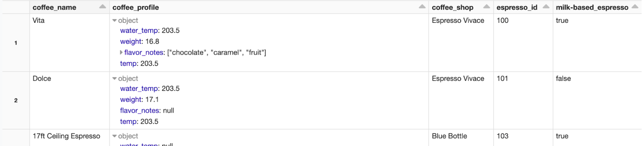This screenshot has width=644, height=146.
Task: Click the sort arrow for coffee_profile
Action: pyautogui.click(x=422, y=7)
